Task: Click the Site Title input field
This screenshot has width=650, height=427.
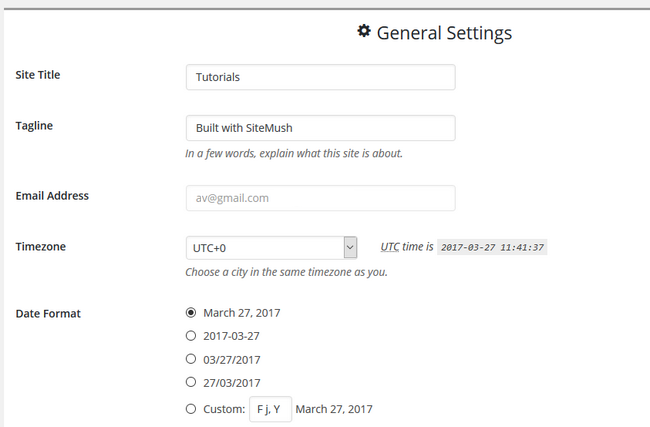Action: click(x=320, y=77)
